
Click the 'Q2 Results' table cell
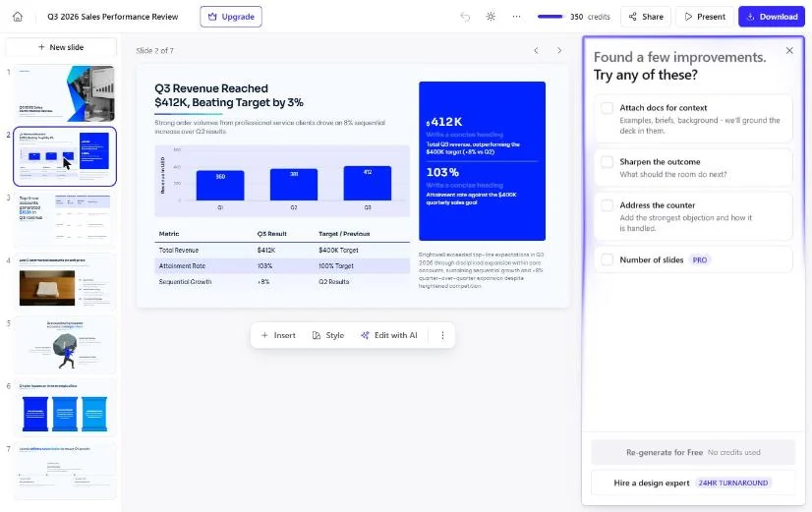pyautogui.click(x=334, y=282)
